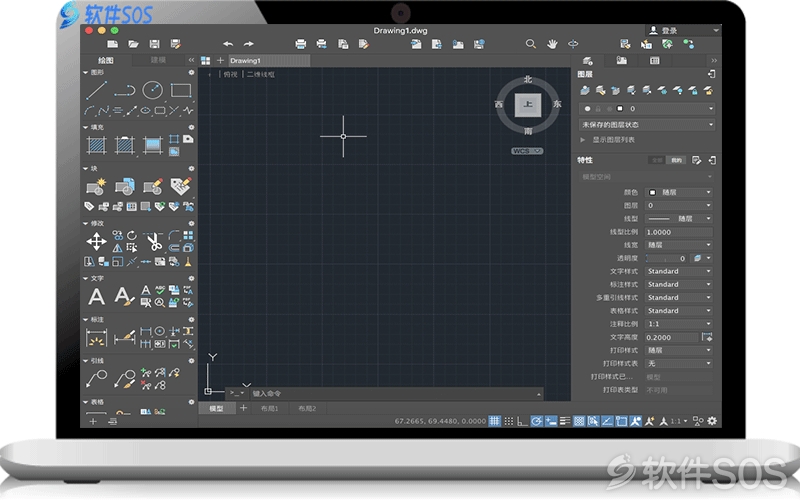Screen dimensions: 800x500
Task: Click the Undo arrow
Action: coord(228,44)
